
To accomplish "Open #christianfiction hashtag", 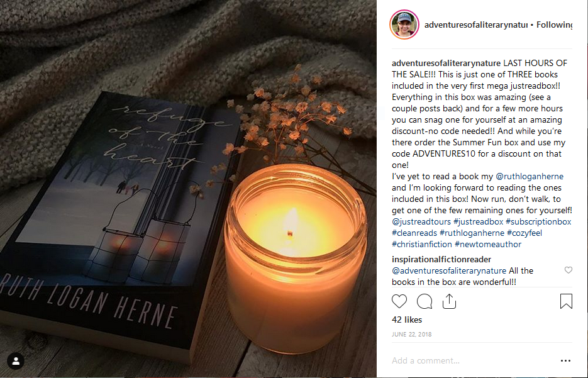I will point(422,244).
